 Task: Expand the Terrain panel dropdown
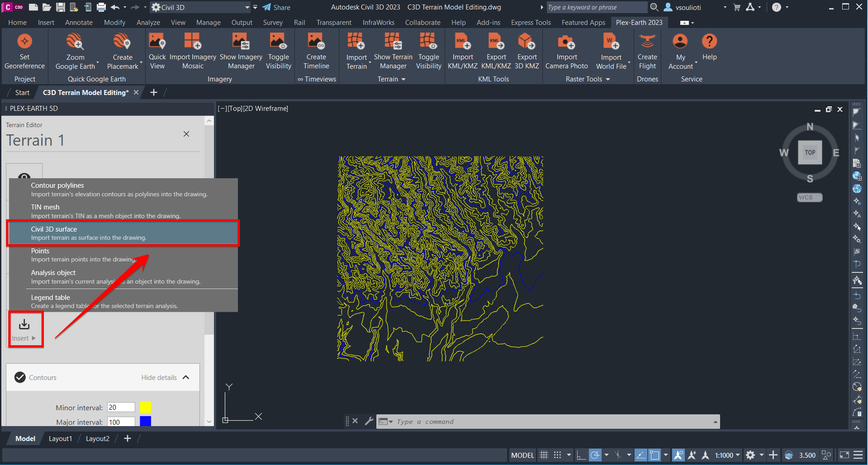pos(404,79)
